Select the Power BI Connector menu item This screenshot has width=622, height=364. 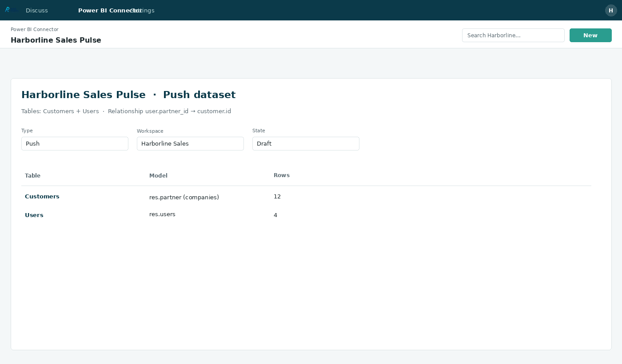(109, 10)
